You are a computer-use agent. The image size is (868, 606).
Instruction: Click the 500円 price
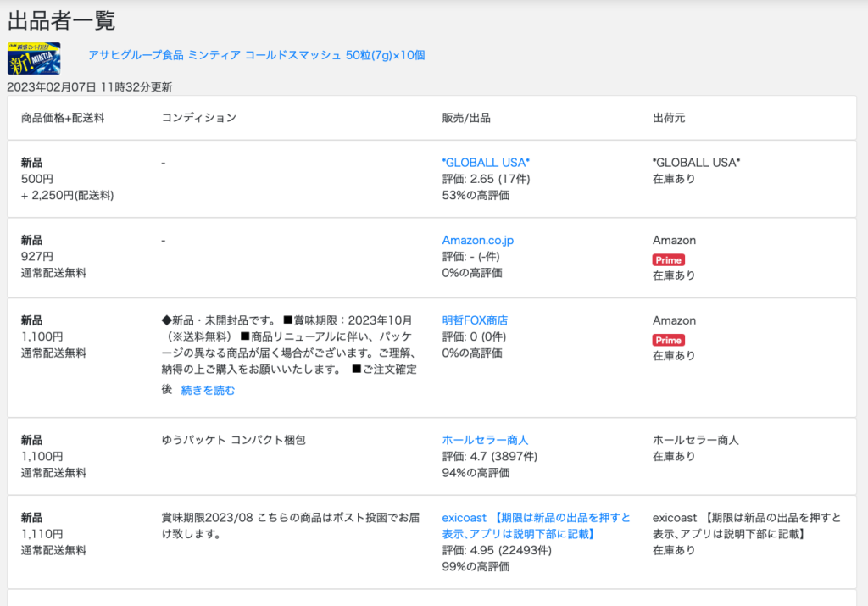coord(37,180)
